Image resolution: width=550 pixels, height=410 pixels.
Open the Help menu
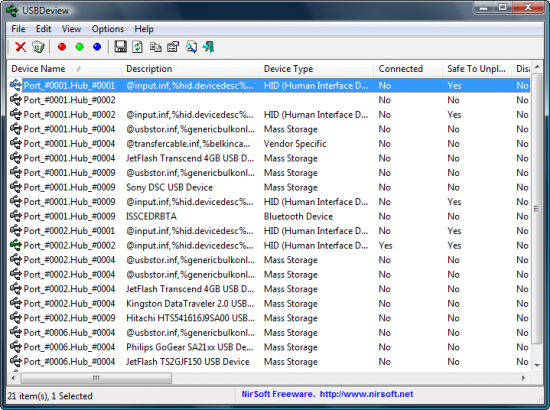click(144, 29)
